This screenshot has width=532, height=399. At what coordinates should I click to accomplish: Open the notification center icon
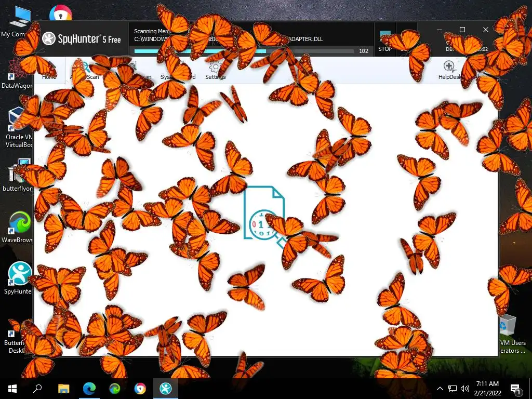(516, 389)
